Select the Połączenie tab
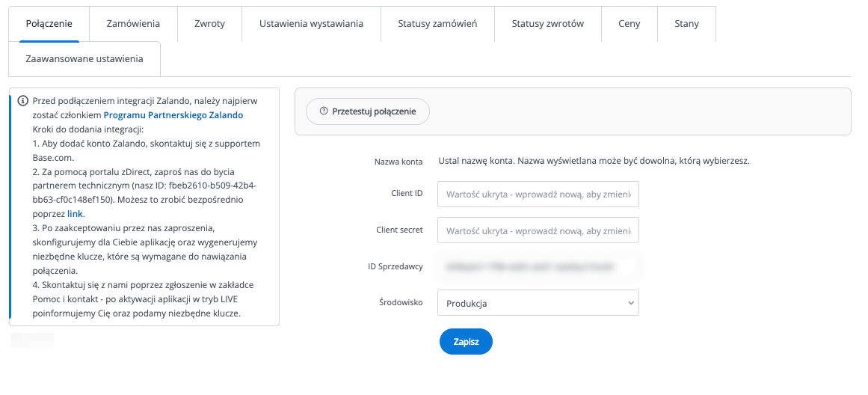868x395 pixels. coord(49,24)
